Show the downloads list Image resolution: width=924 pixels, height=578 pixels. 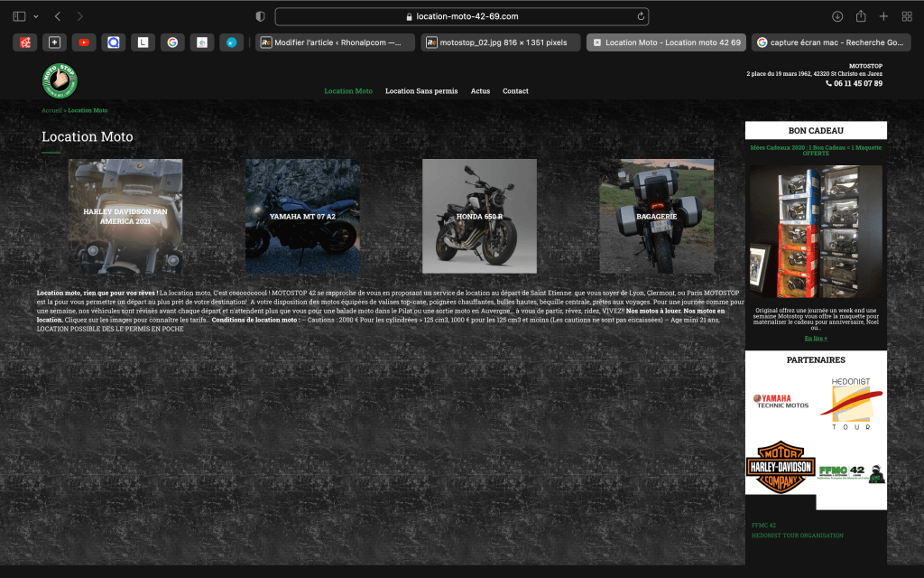(837, 16)
